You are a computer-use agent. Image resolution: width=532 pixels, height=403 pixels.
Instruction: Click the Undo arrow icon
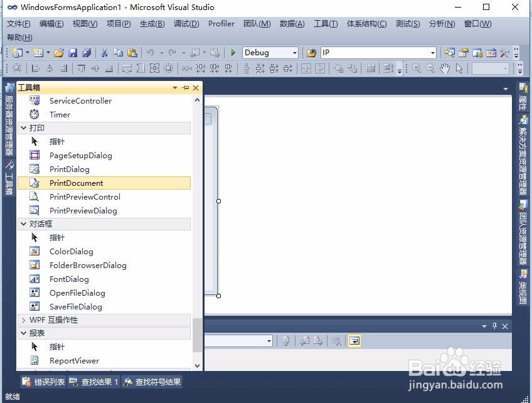[x=151, y=53]
